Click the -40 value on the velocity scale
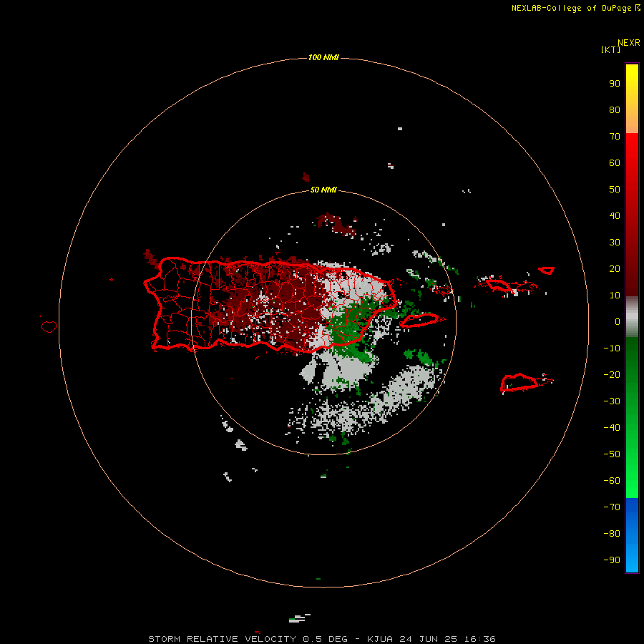Viewport: 644px width, 644px height. [612, 428]
